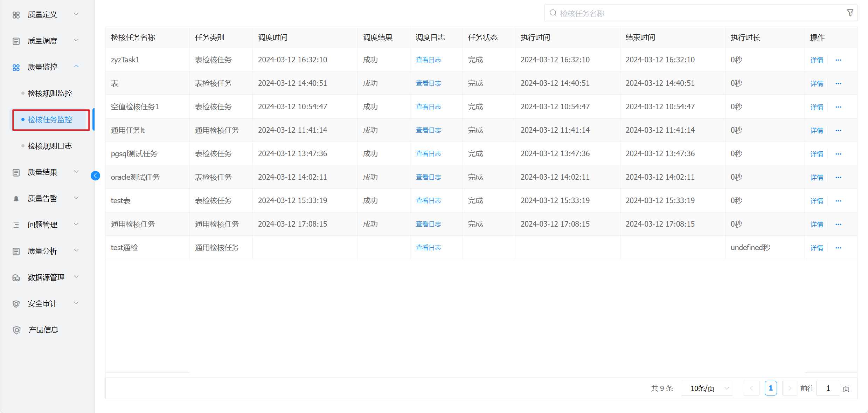Focus the 检核任务名称 search field
Screen dimensions: 868x413
tap(697, 13)
